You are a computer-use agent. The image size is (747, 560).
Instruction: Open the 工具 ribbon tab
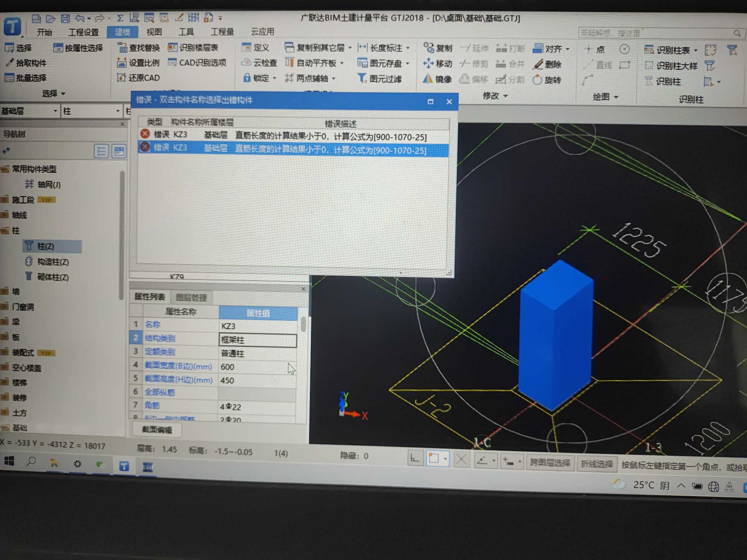186,32
